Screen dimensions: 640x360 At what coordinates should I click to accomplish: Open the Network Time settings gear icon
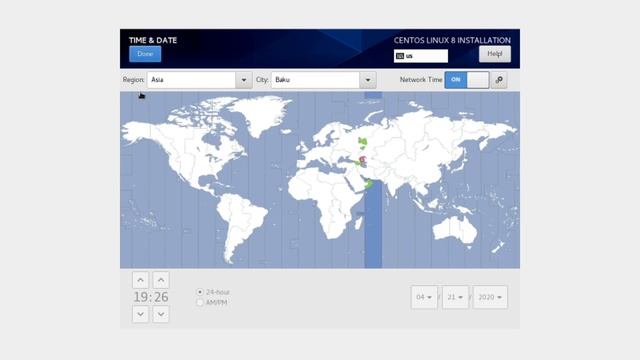[499, 80]
